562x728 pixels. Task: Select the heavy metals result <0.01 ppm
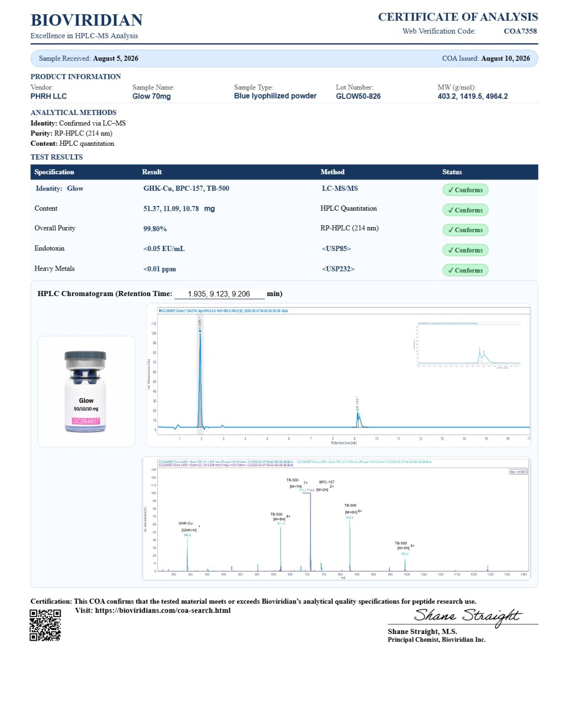point(159,269)
